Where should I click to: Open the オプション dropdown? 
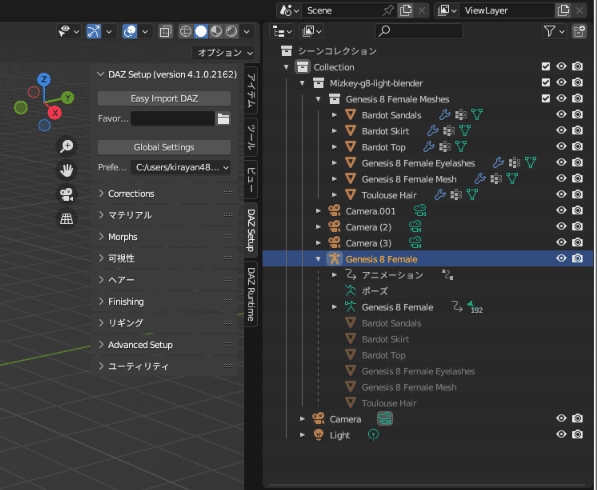(224, 53)
